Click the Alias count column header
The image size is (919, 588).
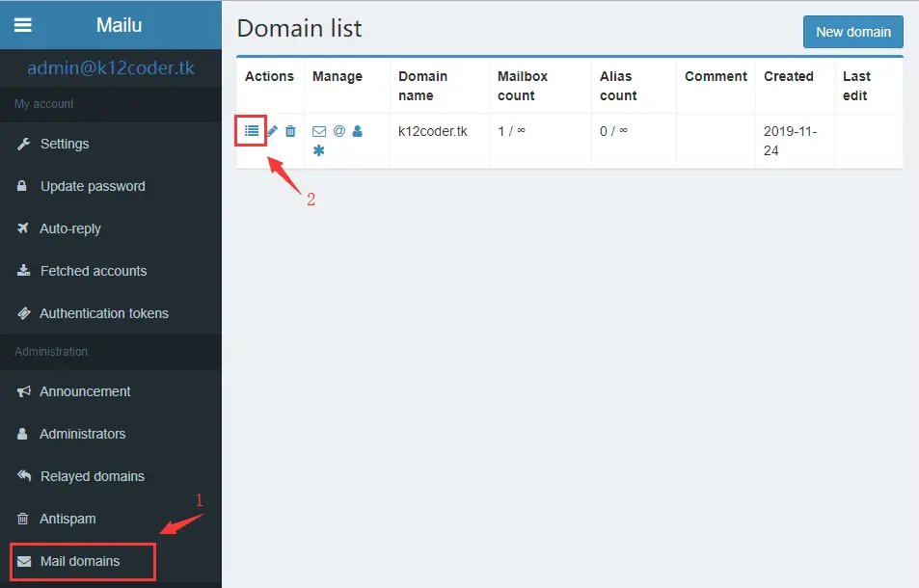(618, 86)
